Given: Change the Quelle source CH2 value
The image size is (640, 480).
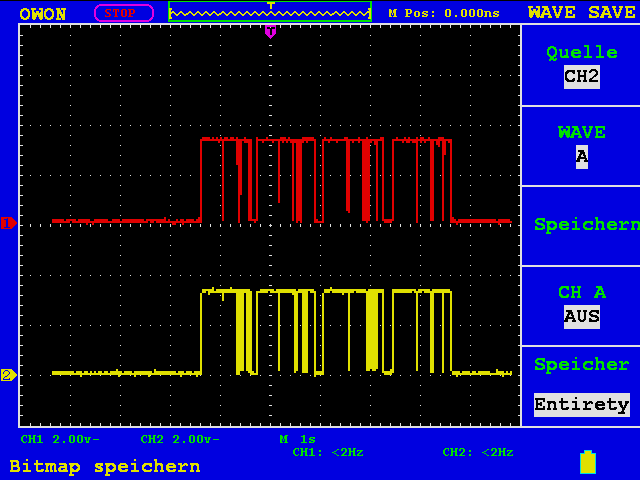Looking at the screenshot, I should point(582,76).
